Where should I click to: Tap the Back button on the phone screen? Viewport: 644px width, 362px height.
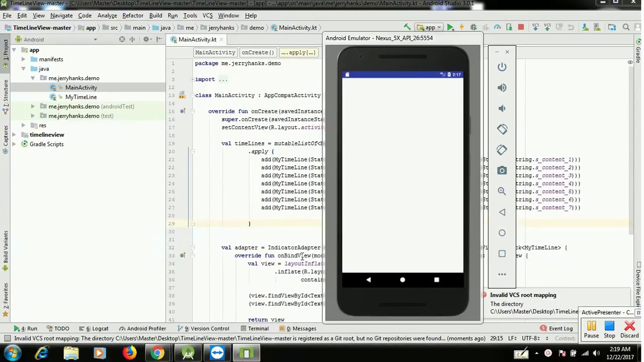(368, 280)
